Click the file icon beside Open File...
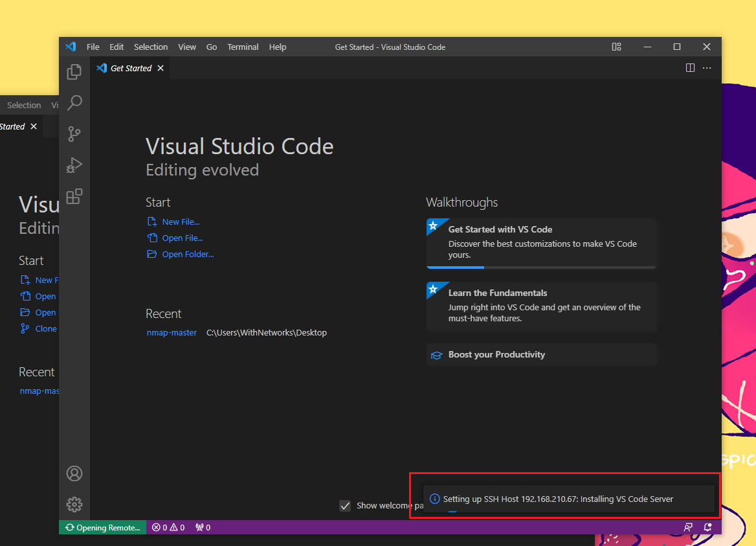The image size is (756, 546). coord(152,238)
